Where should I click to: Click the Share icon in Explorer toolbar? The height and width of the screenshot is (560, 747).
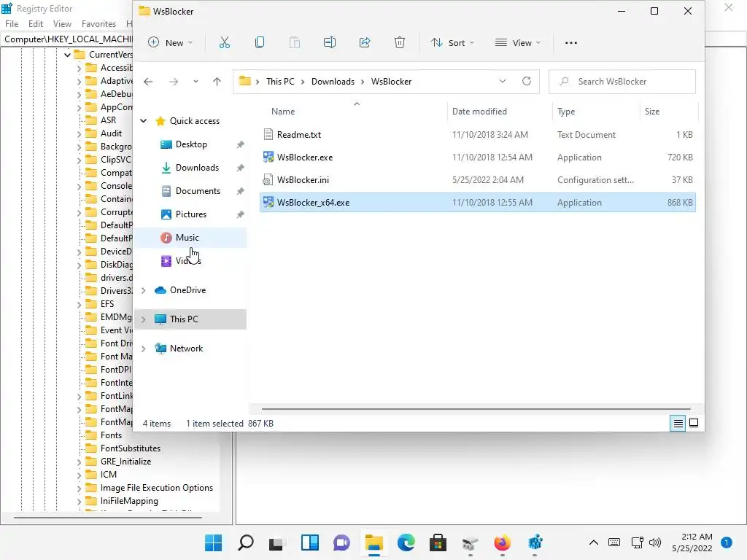pyautogui.click(x=365, y=43)
